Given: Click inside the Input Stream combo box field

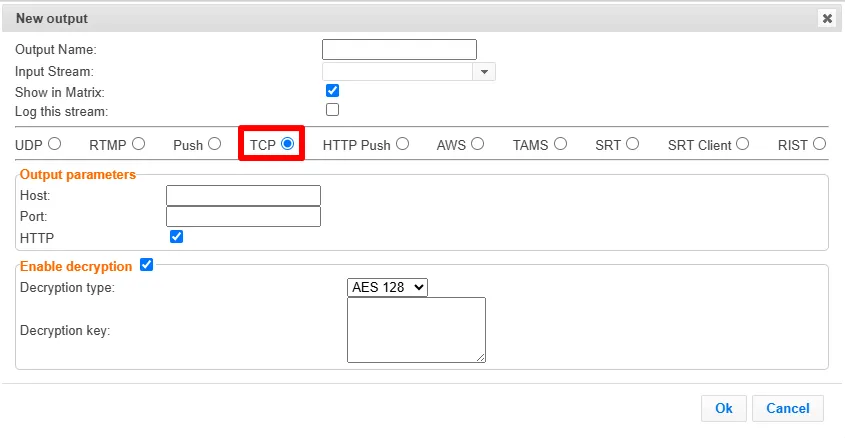Looking at the screenshot, I should [398, 72].
